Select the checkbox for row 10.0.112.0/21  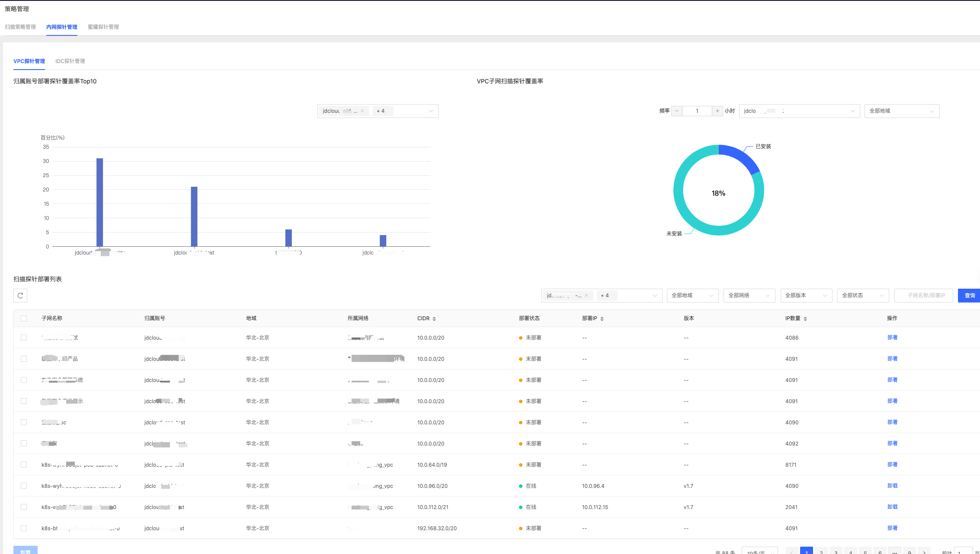[24, 507]
